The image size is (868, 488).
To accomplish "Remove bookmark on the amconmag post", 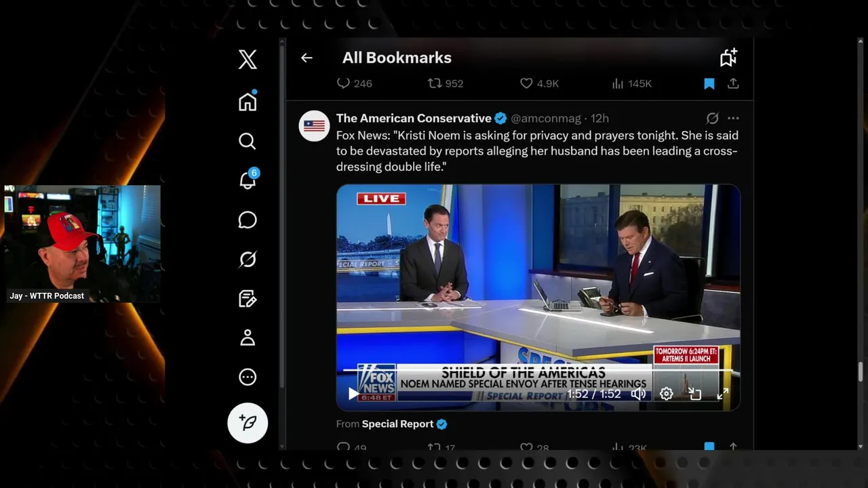I will coord(709,447).
